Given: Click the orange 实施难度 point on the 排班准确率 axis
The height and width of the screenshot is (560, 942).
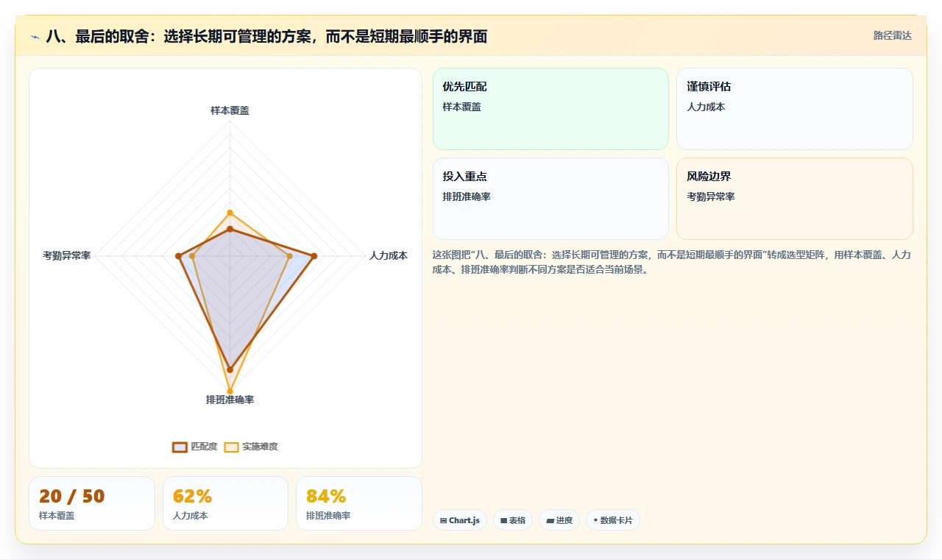Looking at the screenshot, I should click(x=230, y=391).
